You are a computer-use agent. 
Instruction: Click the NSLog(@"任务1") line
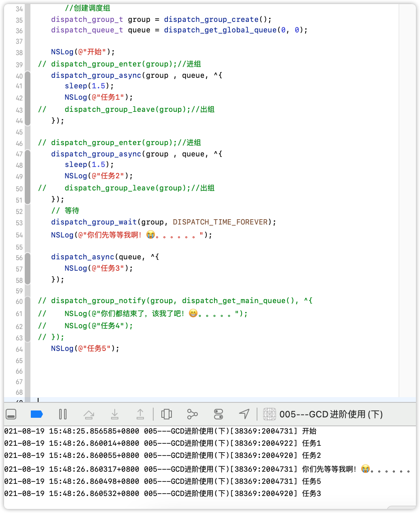tap(99, 97)
